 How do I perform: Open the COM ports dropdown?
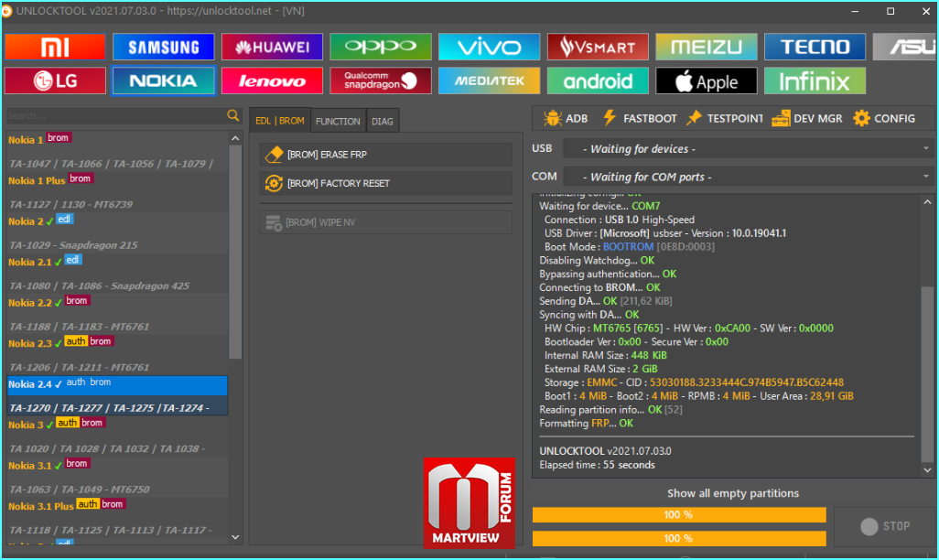pyautogui.click(x=748, y=177)
